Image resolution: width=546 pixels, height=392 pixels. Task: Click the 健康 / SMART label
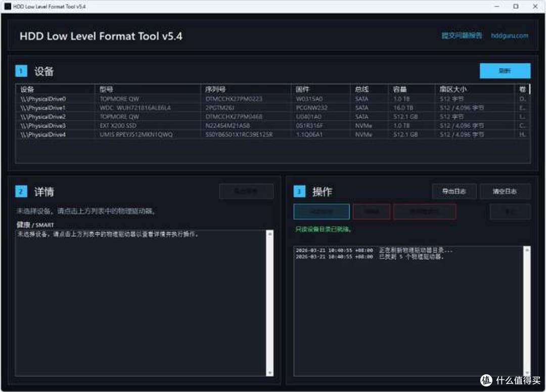[x=35, y=225]
